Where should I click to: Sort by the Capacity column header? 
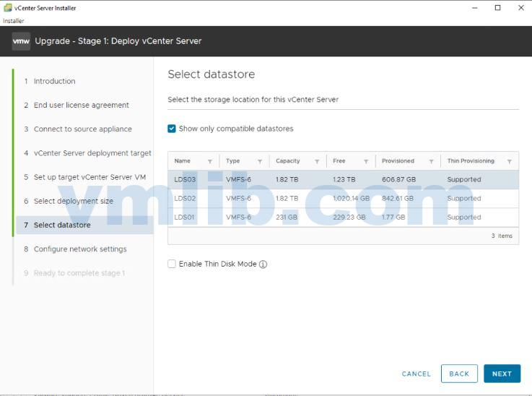288,161
